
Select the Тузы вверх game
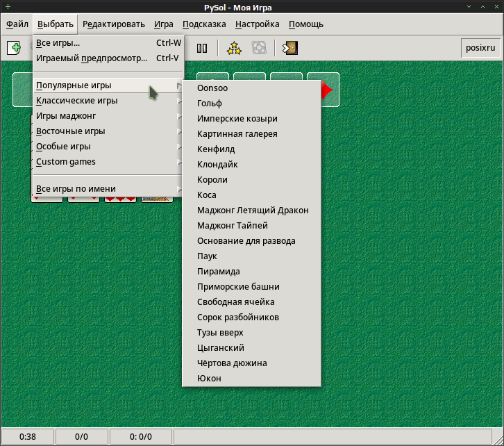point(251,333)
